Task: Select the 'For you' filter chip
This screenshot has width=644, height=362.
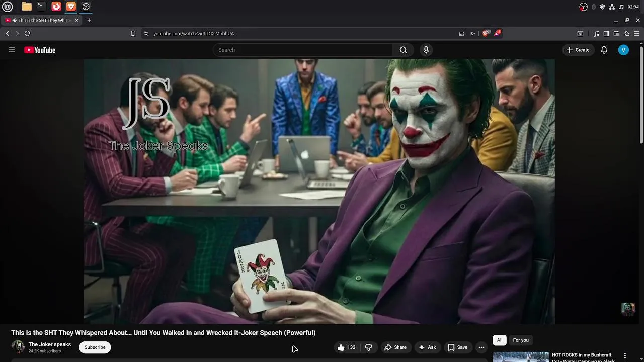Action: [521, 340]
